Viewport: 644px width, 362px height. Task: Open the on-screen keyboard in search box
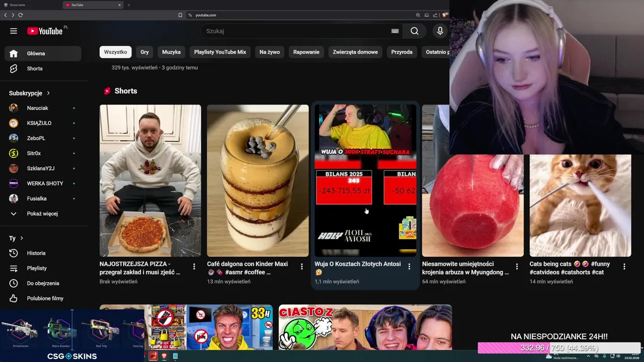(395, 31)
